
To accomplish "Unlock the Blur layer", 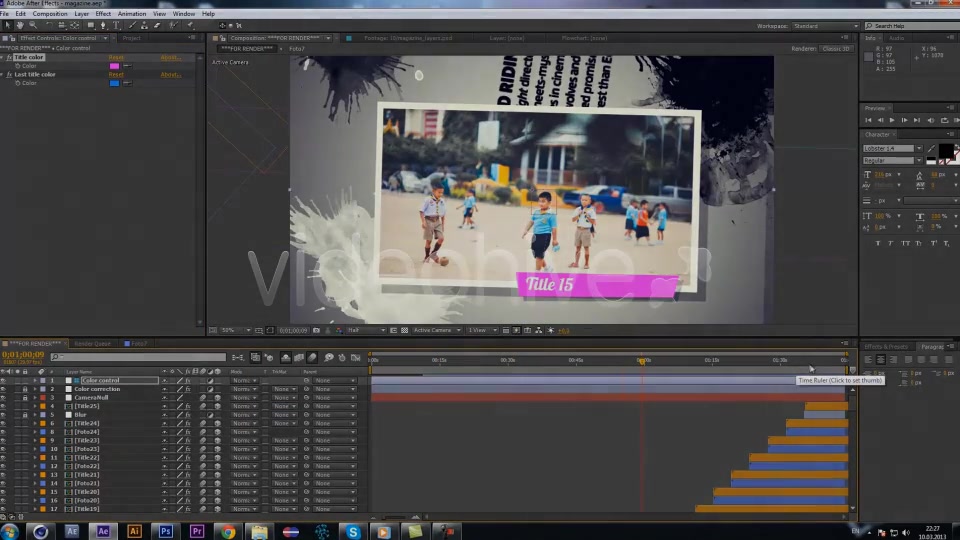I will tap(24, 414).
